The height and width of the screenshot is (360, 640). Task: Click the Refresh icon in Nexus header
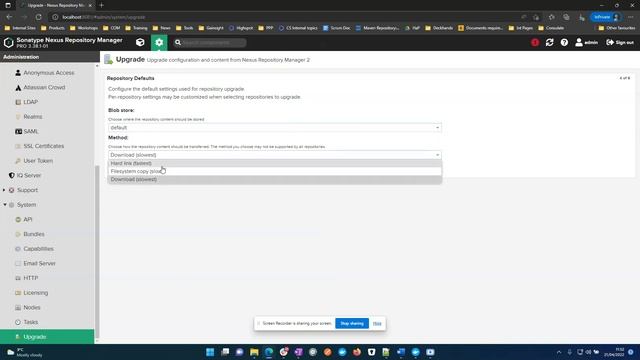(549, 42)
